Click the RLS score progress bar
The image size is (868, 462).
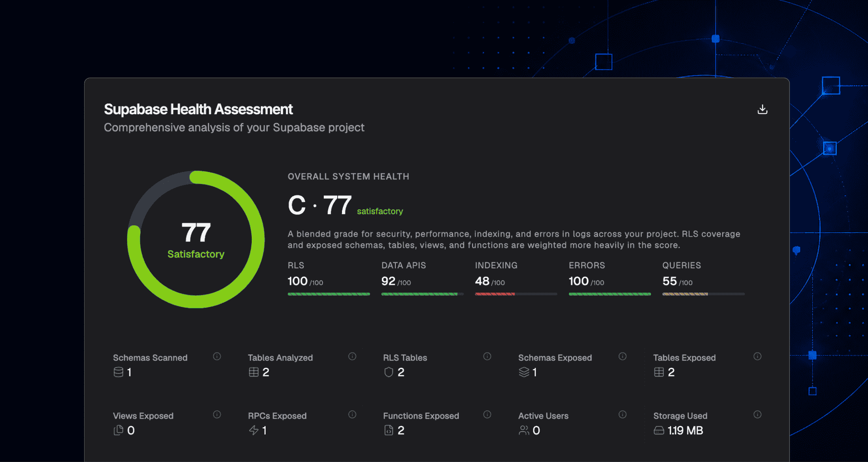coord(329,294)
